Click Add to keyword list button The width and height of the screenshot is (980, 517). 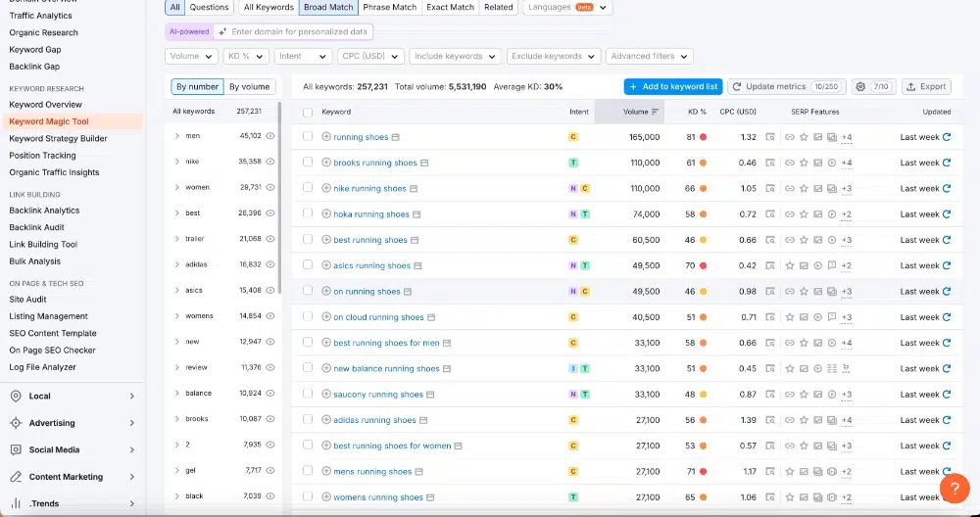[x=673, y=87]
